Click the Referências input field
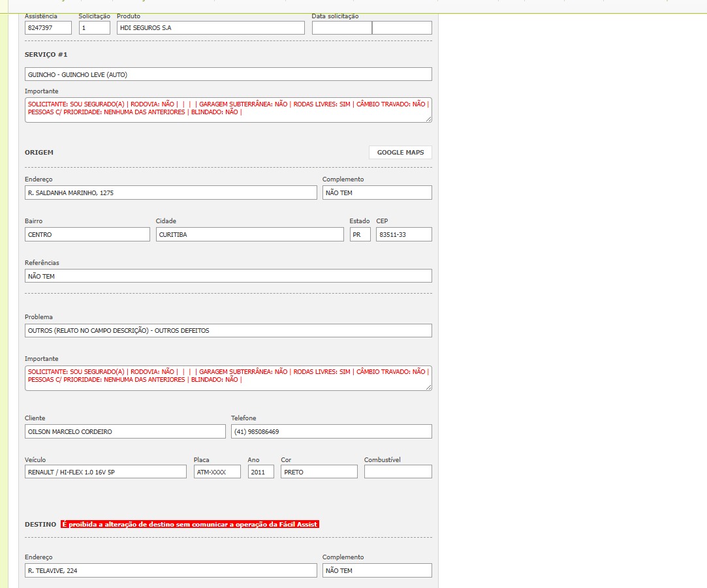 click(x=228, y=276)
